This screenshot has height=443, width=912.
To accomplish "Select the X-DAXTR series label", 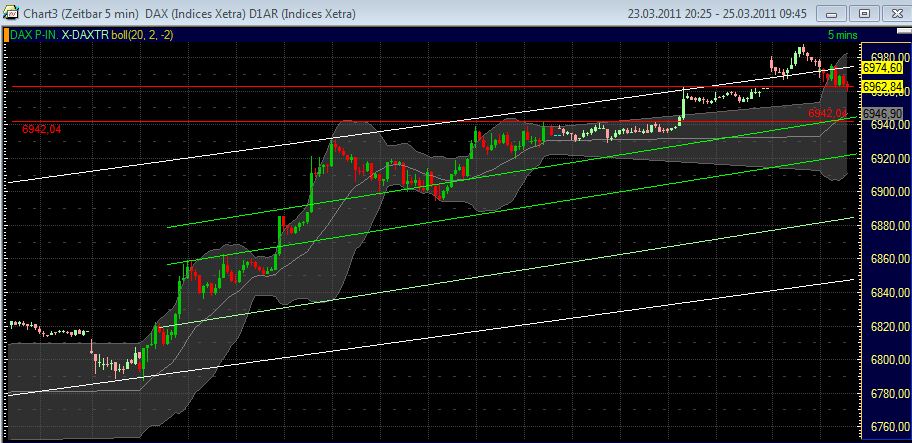I will click(x=84, y=35).
